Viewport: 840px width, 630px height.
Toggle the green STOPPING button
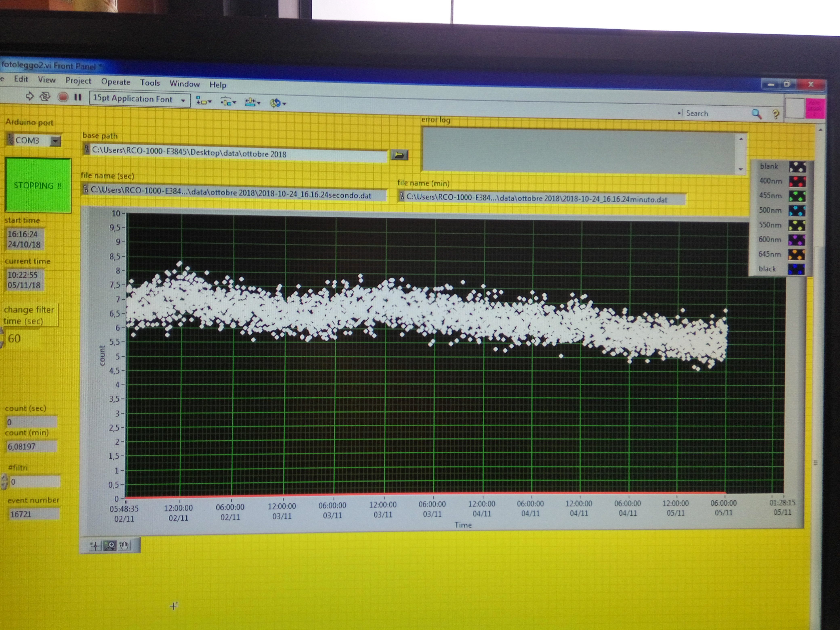(x=38, y=185)
